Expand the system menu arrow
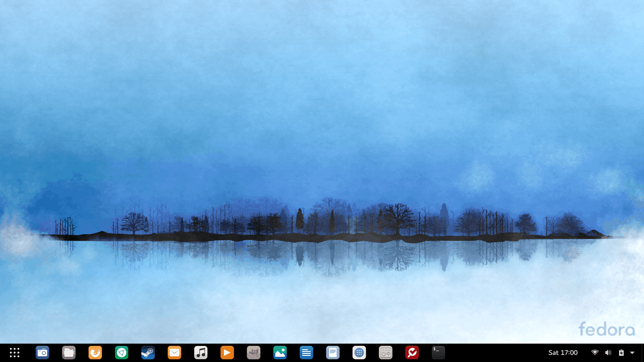 point(632,353)
